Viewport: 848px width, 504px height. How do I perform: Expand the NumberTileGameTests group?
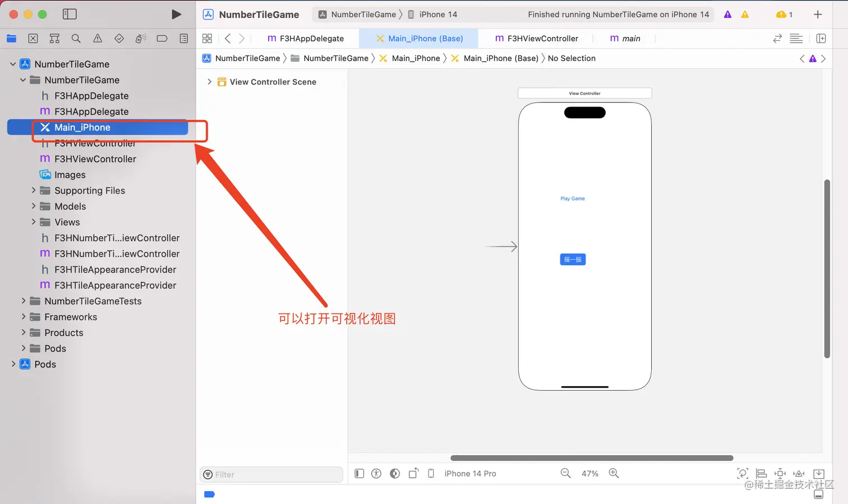23,300
